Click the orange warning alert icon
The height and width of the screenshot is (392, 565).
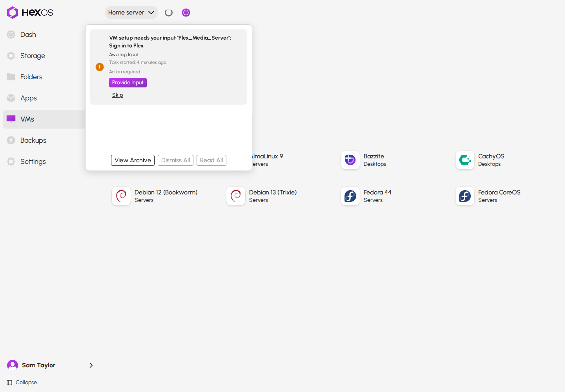[x=100, y=67]
